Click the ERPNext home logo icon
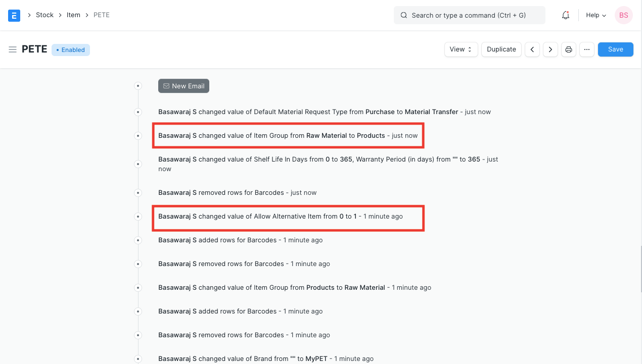The image size is (642, 364). (x=14, y=15)
